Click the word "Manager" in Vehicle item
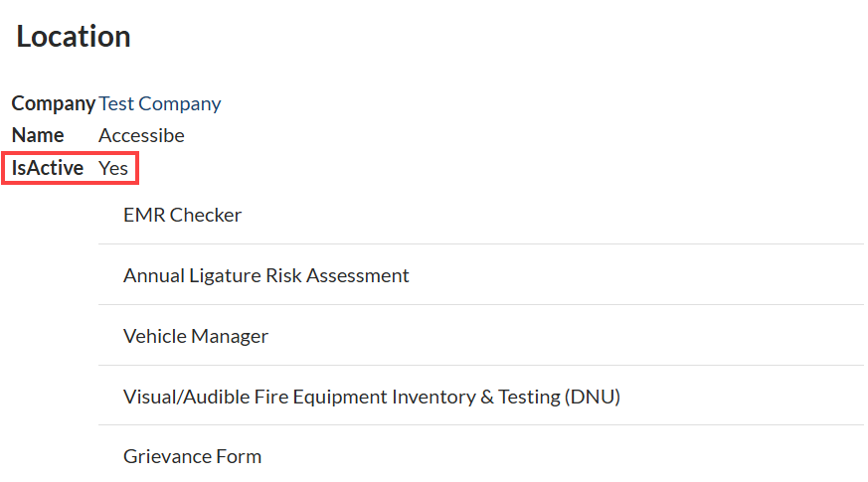 click(x=231, y=336)
